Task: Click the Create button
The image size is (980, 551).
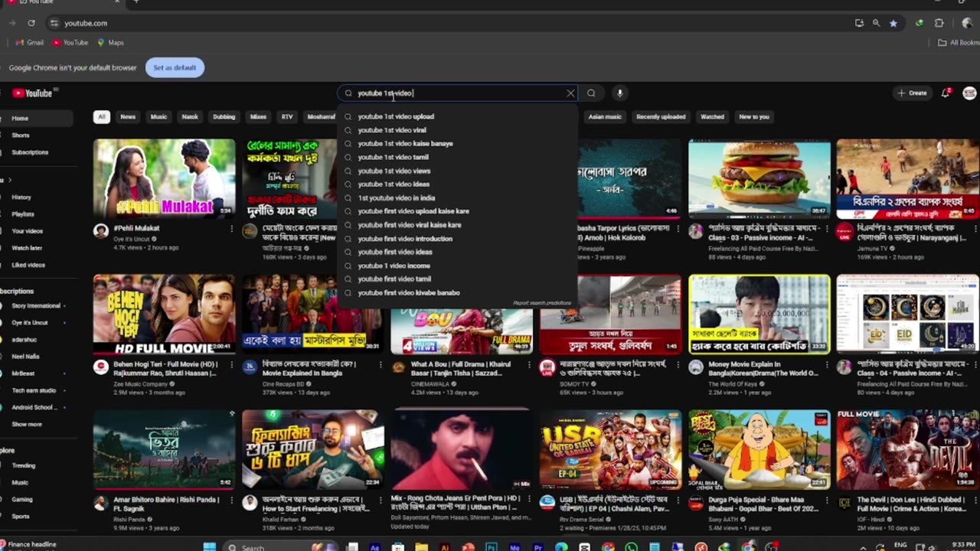Action: 912,93
